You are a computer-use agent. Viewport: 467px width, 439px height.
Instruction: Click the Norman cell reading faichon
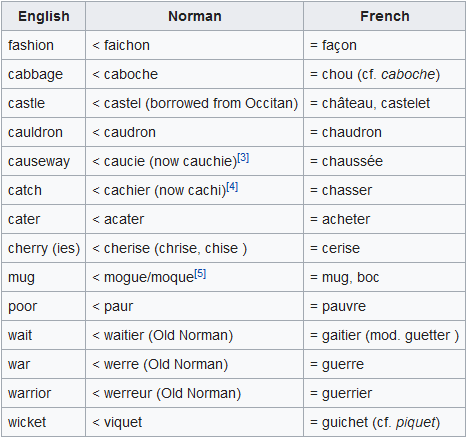[x=195, y=45]
